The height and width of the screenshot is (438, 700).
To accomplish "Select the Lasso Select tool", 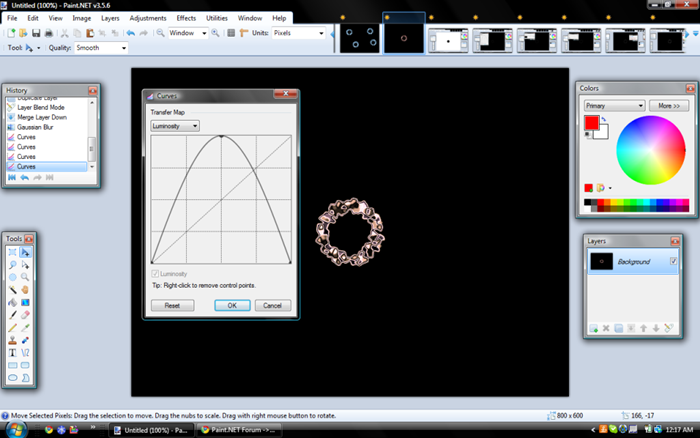I will click(x=12, y=265).
